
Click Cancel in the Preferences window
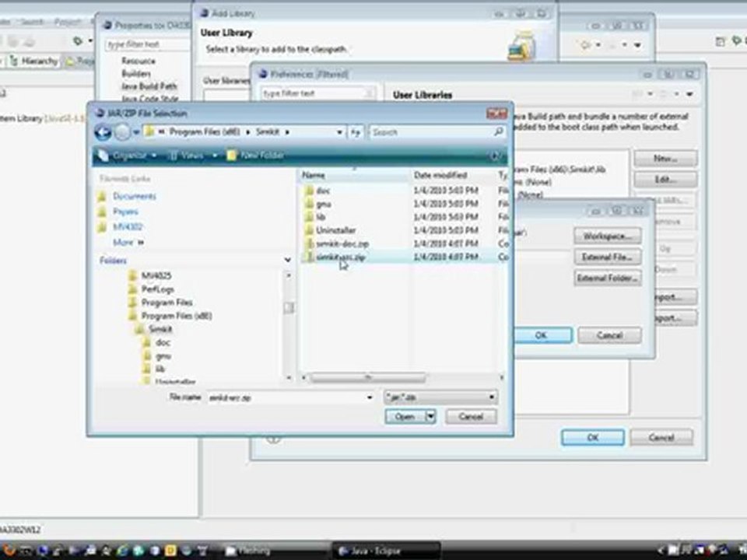click(661, 438)
